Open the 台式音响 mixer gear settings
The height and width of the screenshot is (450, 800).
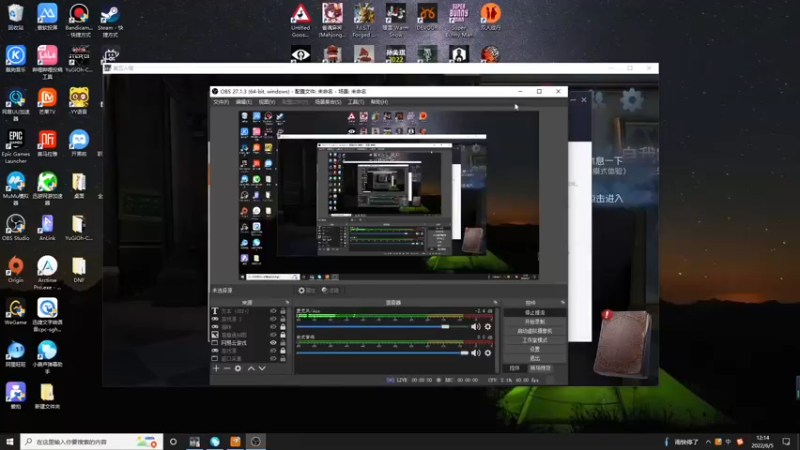tap(488, 353)
